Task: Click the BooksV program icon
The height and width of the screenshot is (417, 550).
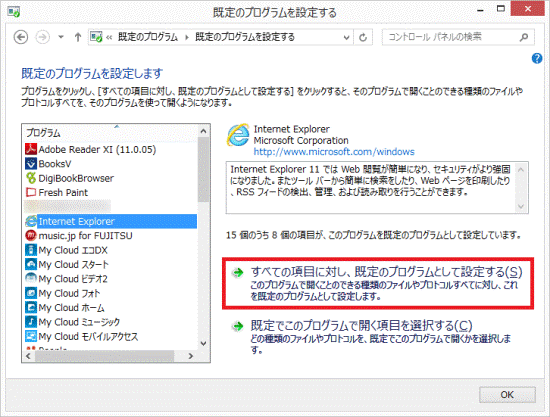Action: [31, 164]
